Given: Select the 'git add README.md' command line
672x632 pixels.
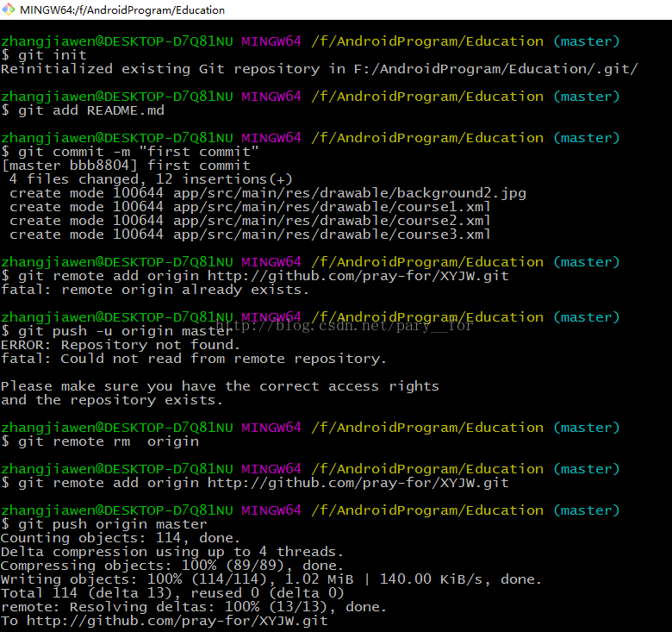Looking at the screenshot, I should (x=83, y=110).
